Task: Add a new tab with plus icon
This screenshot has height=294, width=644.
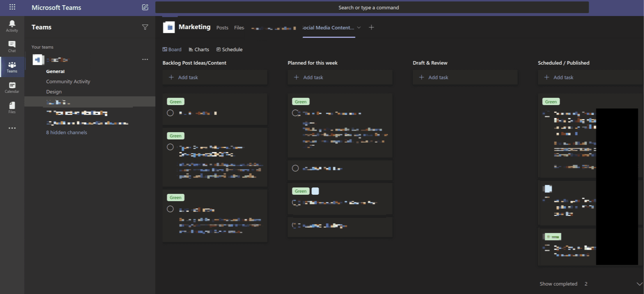Action: coord(371,27)
